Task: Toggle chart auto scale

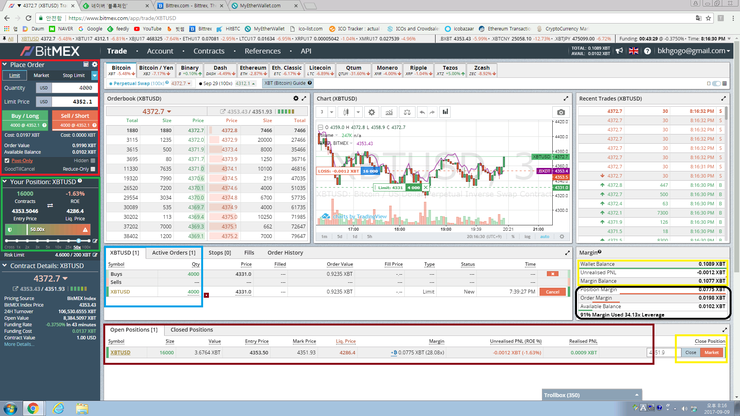Action: [544, 237]
